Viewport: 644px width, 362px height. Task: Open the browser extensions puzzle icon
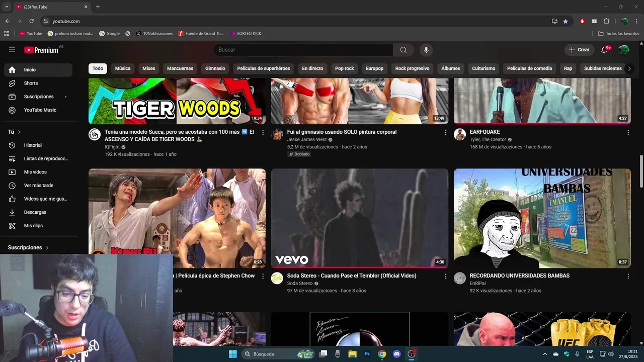tap(606, 21)
